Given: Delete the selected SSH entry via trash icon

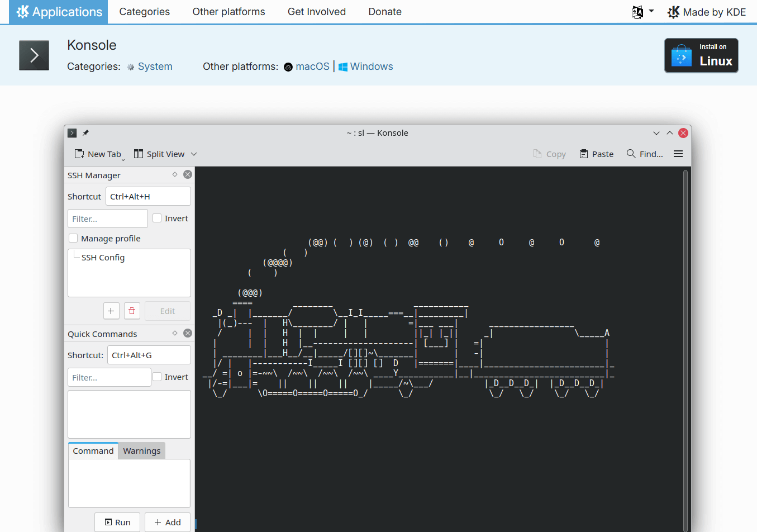Looking at the screenshot, I should [x=132, y=311].
